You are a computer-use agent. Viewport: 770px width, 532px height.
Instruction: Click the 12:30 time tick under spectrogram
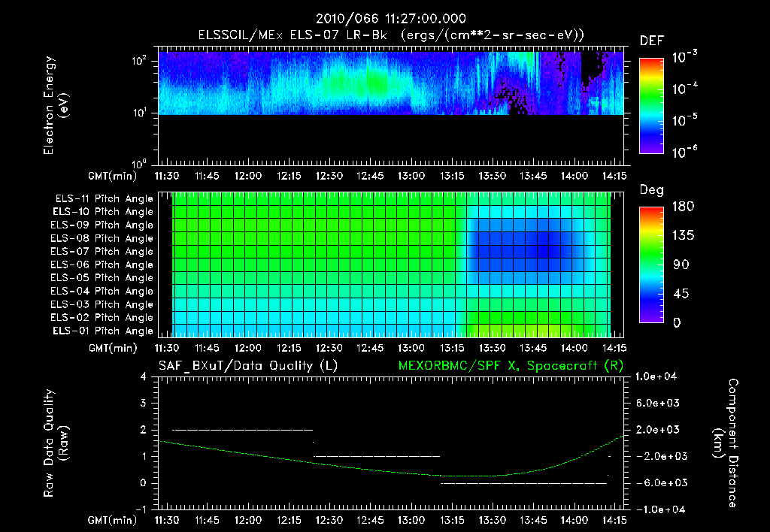pyautogui.click(x=329, y=176)
